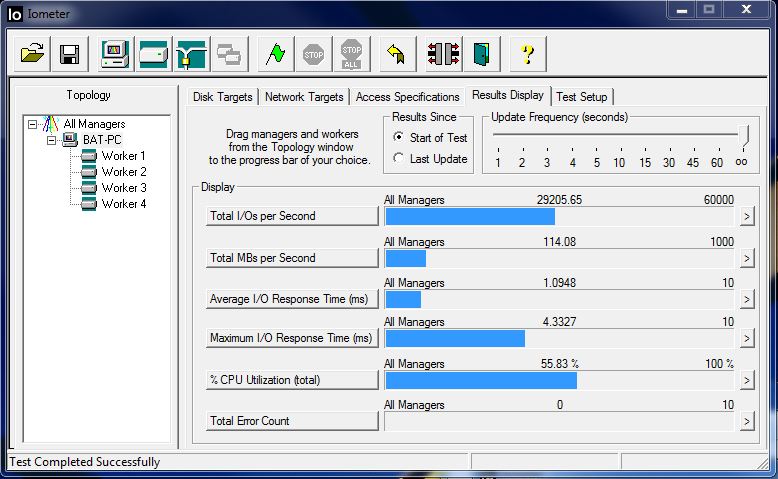Choose the Start of Test radio button

tap(398, 137)
